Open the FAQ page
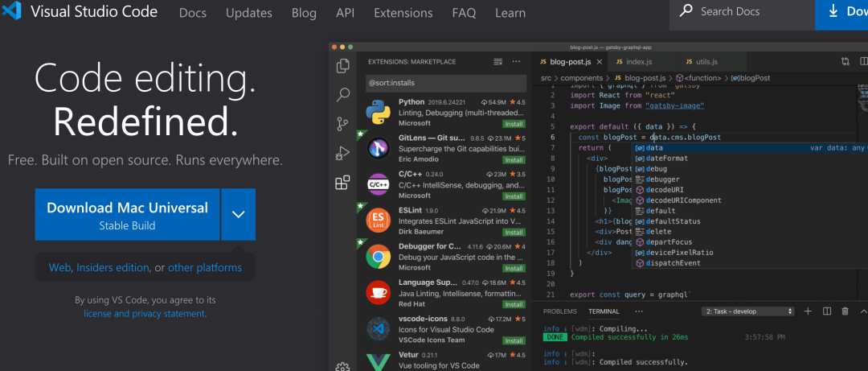This screenshot has width=868, height=371. (464, 13)
